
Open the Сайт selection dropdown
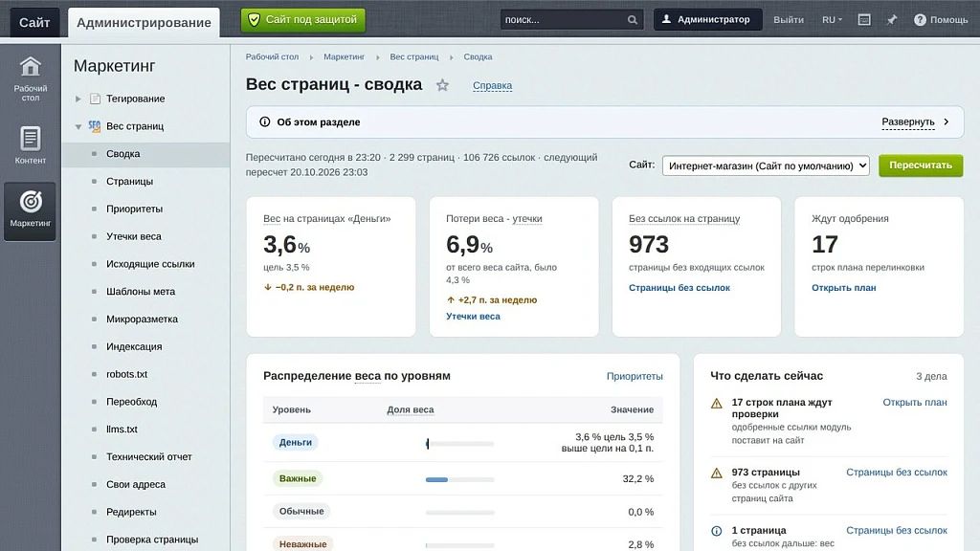(x=766, y=165)
